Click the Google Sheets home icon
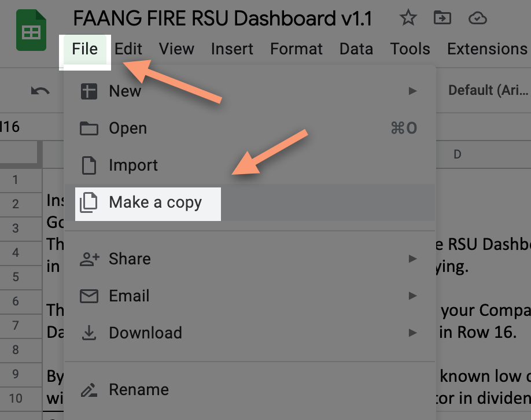The image size is (531, 420). pos(31,30)
